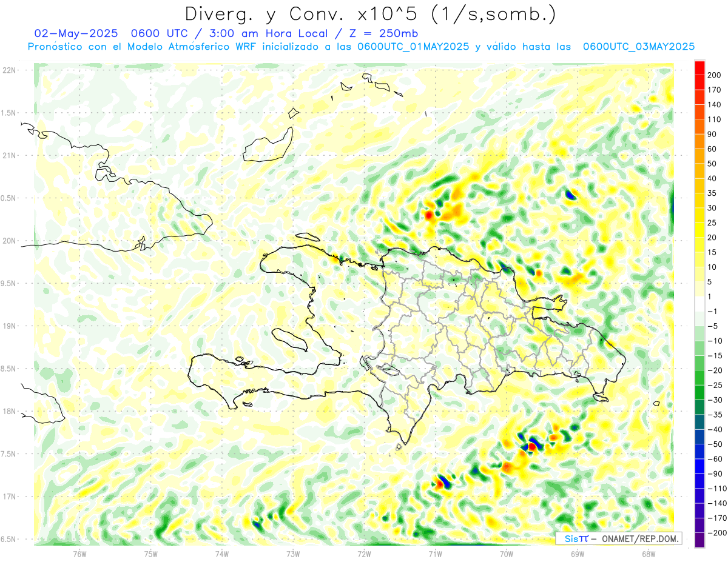
Task: Click the "170" color scale value
Action: (x=714, y=90)
